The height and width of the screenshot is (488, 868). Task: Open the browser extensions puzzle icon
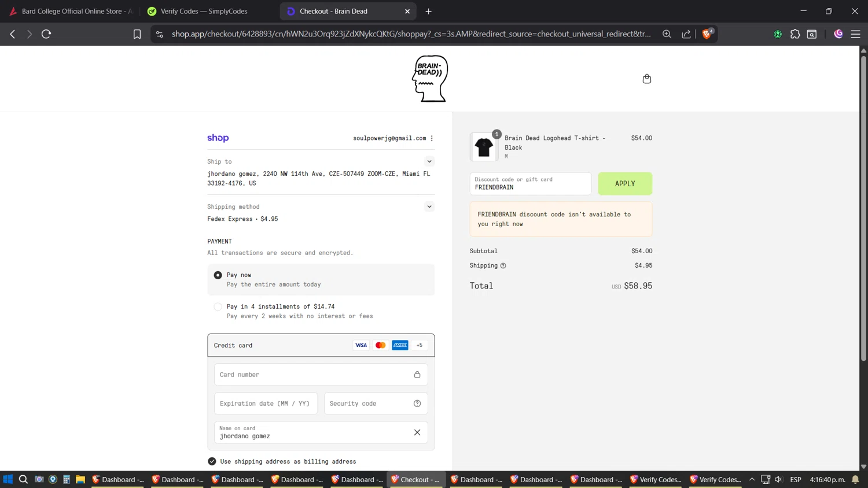coord(795,34)
